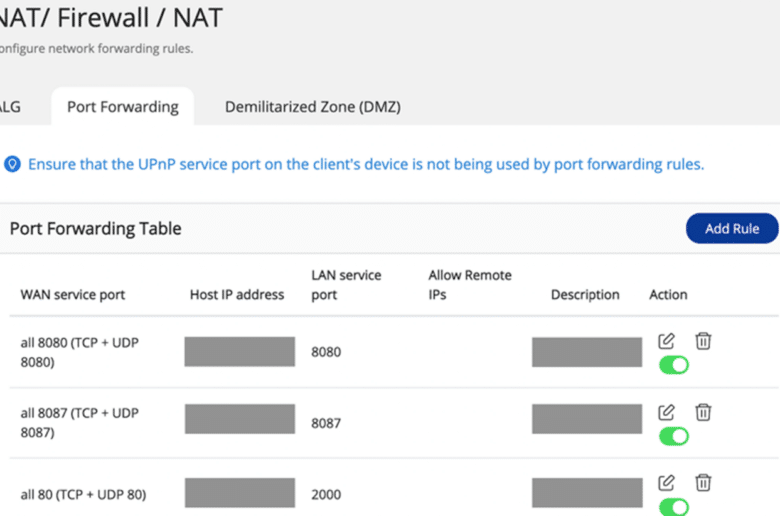Click the LAN service port column header
Screen dimensions: 780x516
(x=346, y=285)
